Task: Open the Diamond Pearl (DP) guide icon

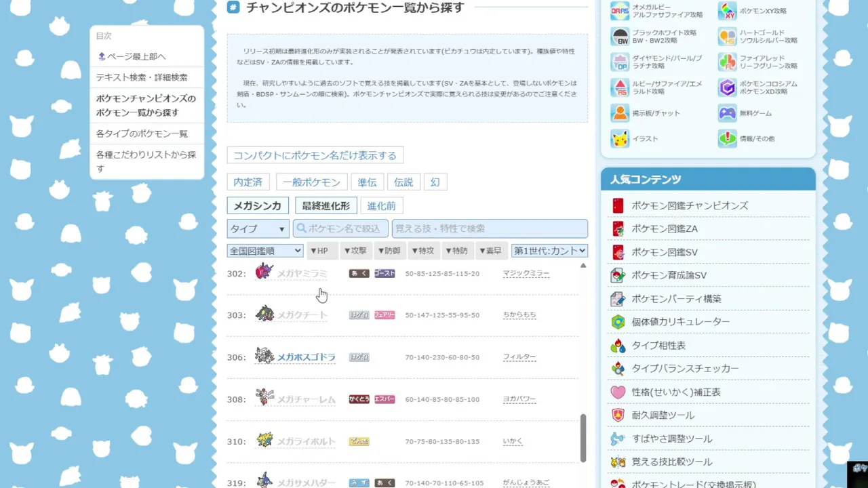Action: click(620, 62)
